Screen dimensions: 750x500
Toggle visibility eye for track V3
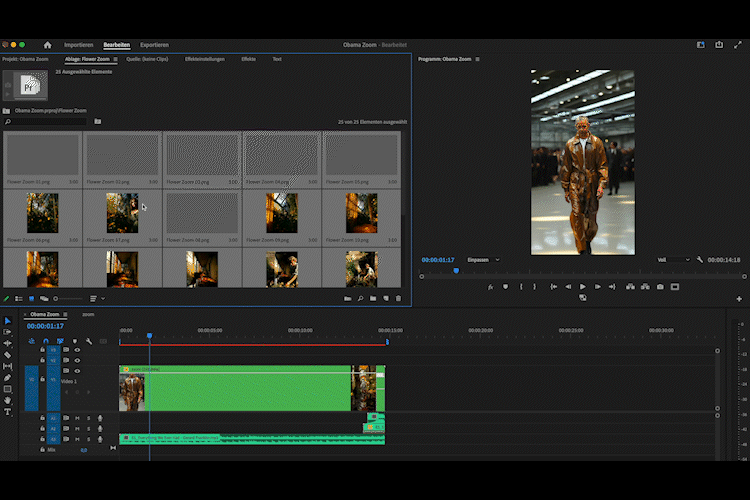click(x=77, y=349)
